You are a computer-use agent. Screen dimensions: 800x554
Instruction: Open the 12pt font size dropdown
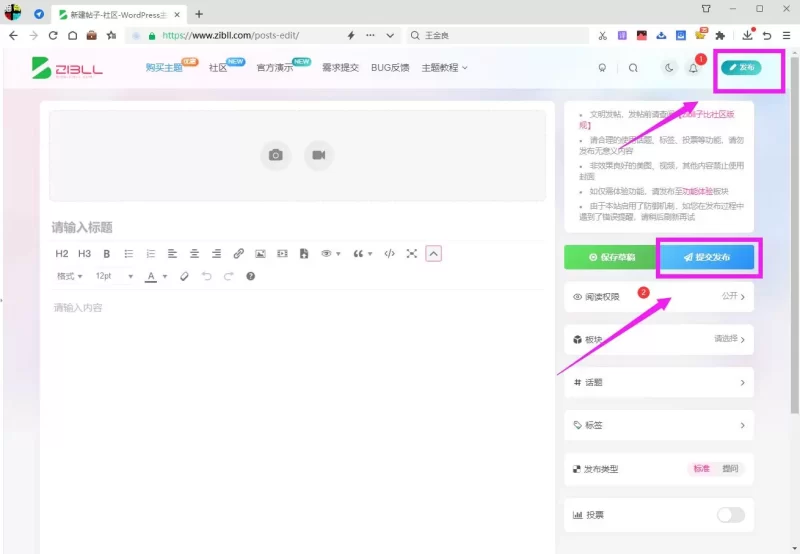114,276
